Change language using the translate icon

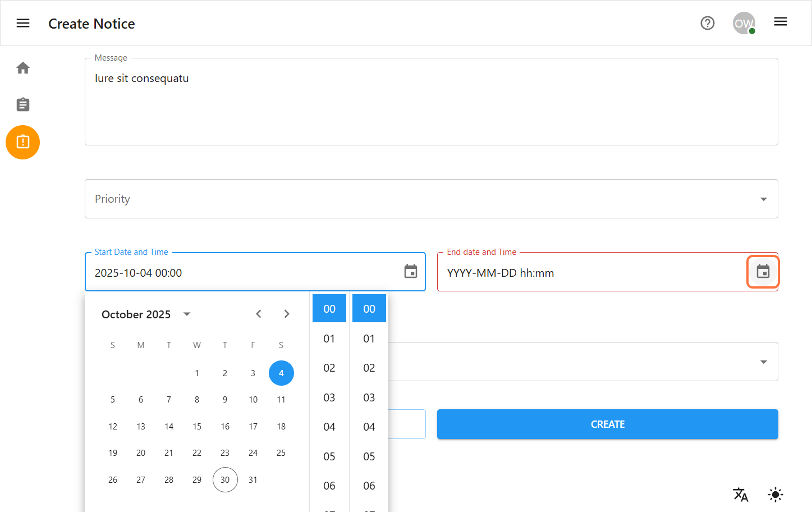[x=741, y=495]
